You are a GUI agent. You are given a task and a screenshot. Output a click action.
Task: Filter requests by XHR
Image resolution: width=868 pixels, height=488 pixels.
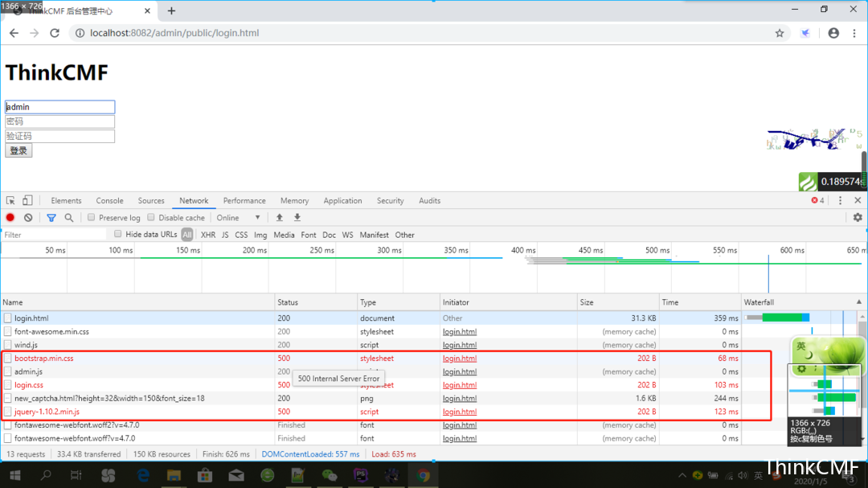click(208, 235)
